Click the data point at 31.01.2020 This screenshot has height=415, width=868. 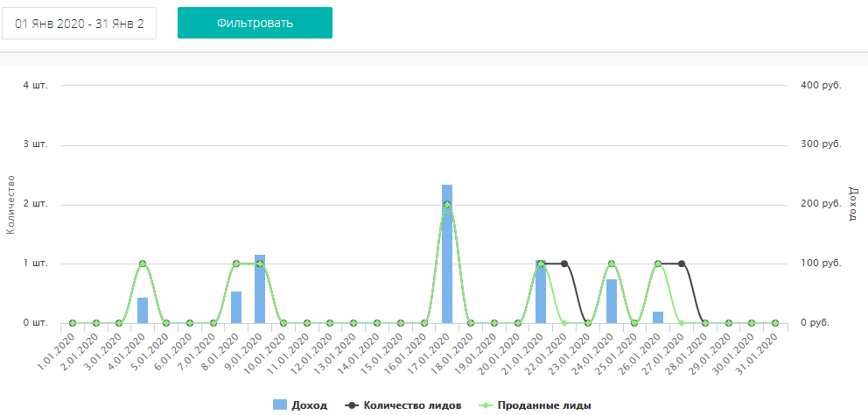(775, 323)
